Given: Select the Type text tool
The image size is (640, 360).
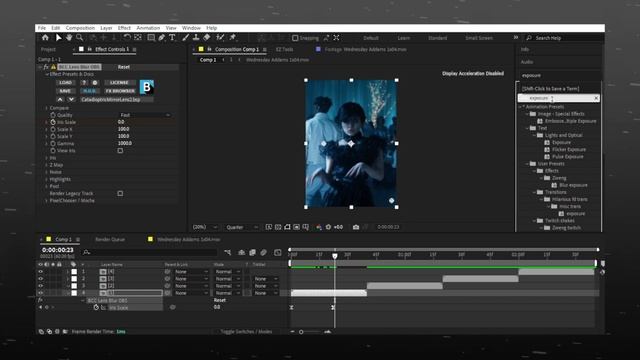Looking at the screenshot, I should (172, 38).
